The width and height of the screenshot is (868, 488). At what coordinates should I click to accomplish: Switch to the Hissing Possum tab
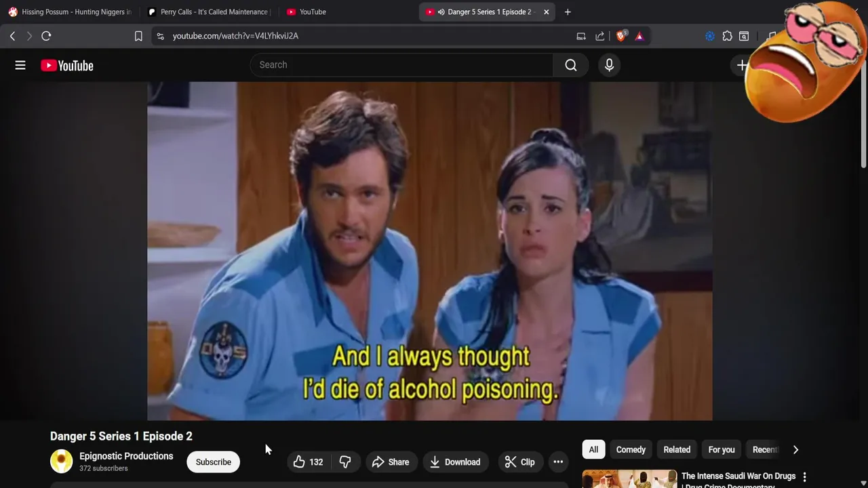[69, 12]
